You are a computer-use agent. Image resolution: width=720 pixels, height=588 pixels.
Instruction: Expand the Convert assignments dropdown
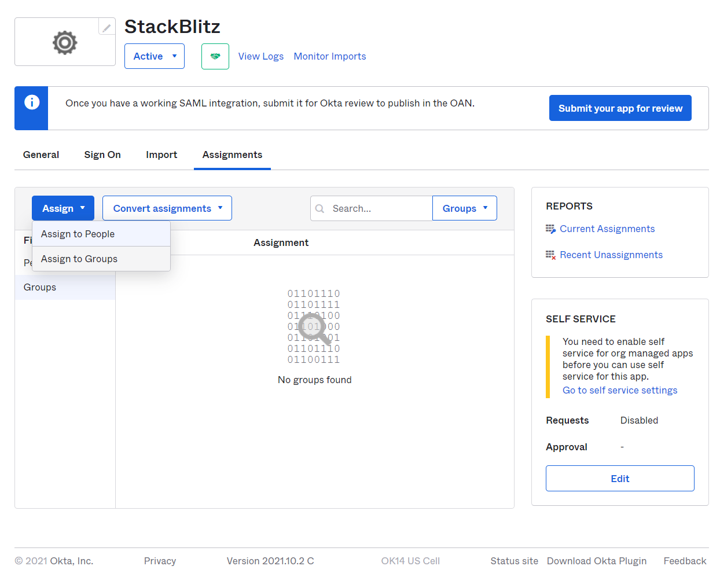(167, 208)
